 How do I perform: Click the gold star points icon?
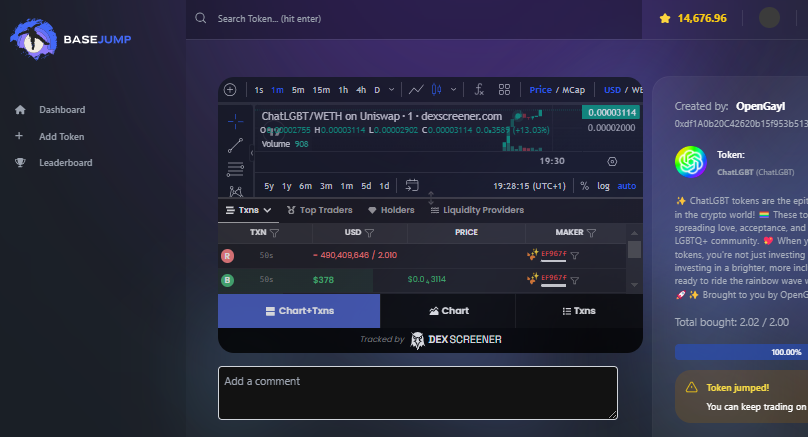coord(665,19)
